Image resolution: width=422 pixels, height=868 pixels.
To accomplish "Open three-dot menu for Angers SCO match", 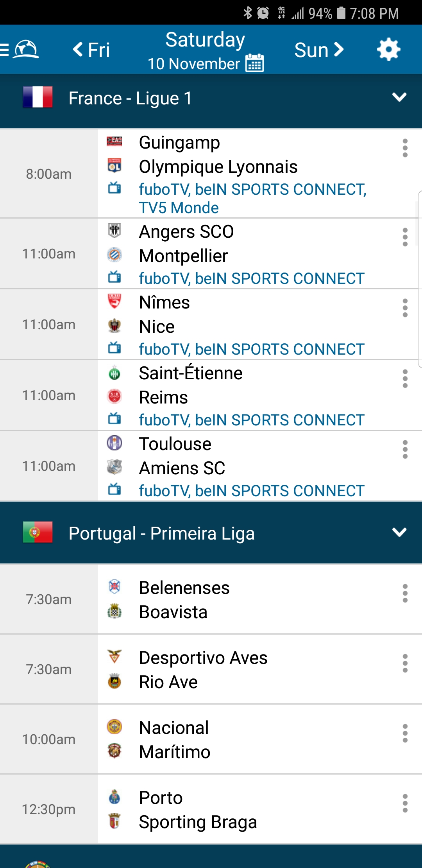I will click(x=405, y=237).
